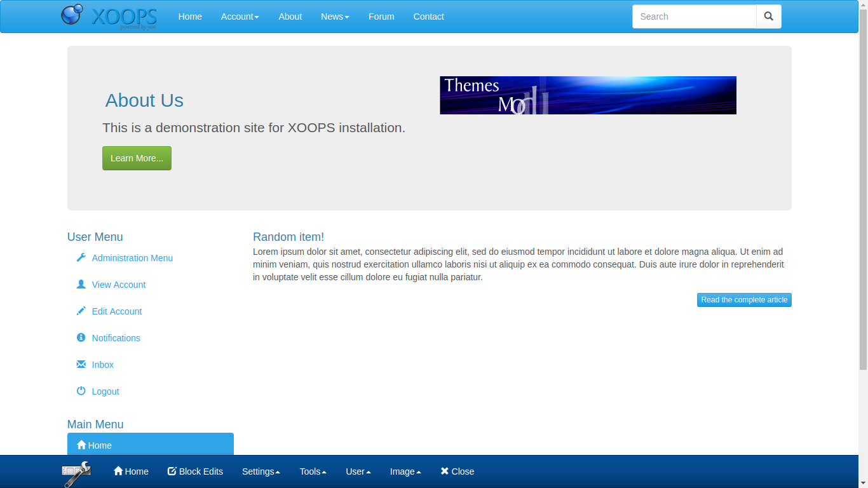The height and width of the screenshot is (488, 868).
Task: Click the wrench logo in the bottom toolbar
Action: (x=76, y=471)
